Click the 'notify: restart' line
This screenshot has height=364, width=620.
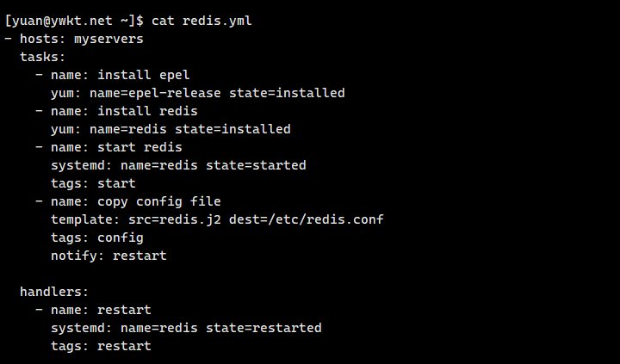[x=108, y=256]
